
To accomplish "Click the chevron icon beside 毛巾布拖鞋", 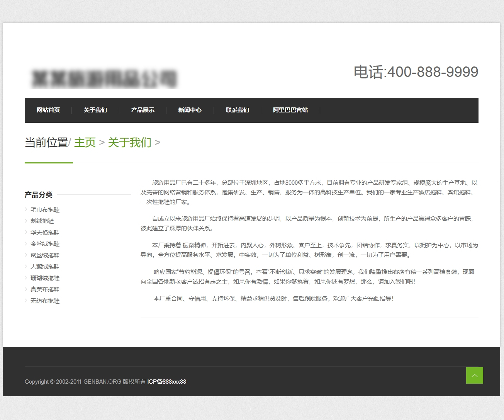I will click(x=25, y=209).
